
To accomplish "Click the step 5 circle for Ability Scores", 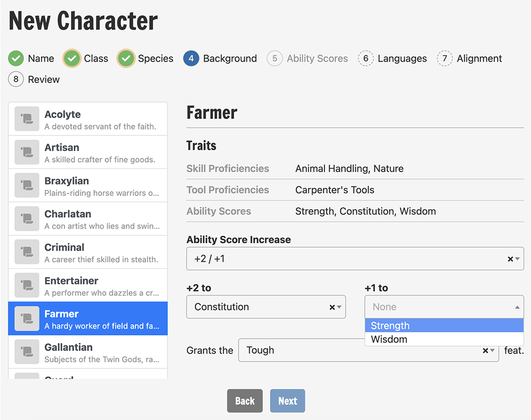I will pos(275,58).
